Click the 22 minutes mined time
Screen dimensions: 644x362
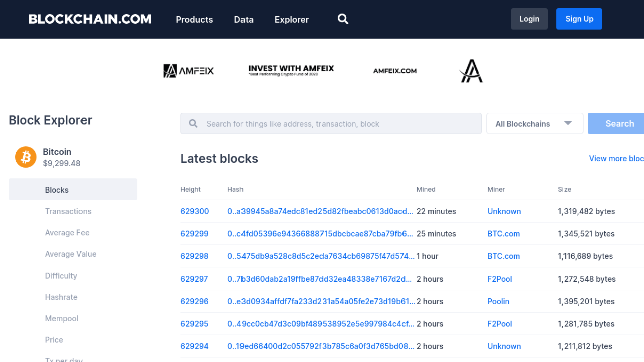pos(436,211)
